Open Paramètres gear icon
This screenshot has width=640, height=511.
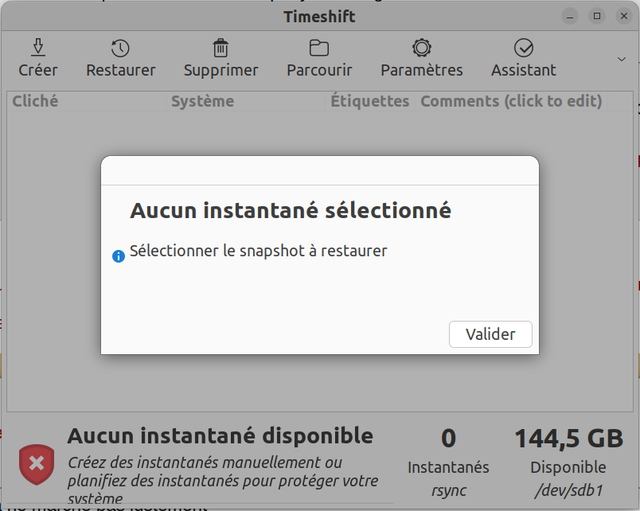tap(422, 48)
